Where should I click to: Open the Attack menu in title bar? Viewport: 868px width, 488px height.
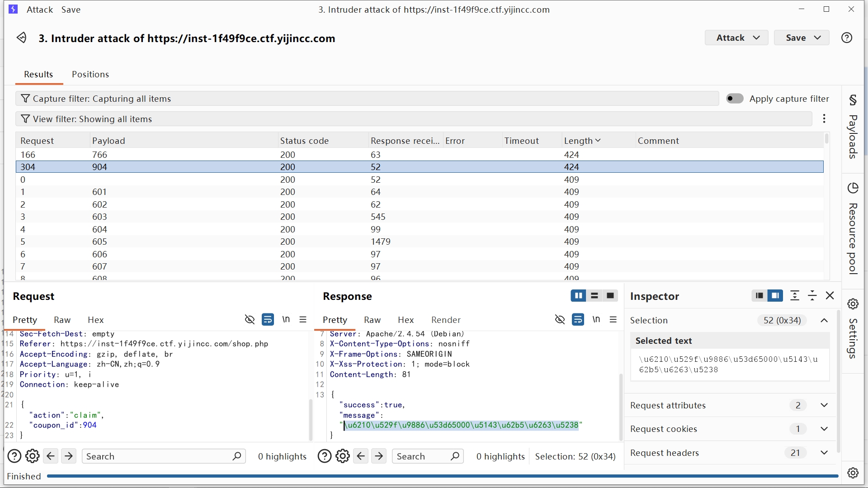40,9
